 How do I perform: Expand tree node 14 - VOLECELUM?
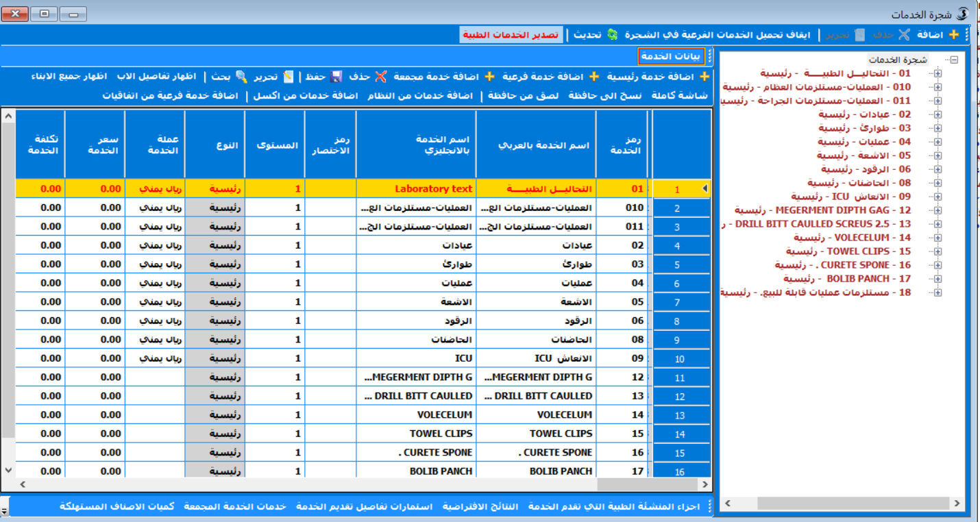point(938,238)
